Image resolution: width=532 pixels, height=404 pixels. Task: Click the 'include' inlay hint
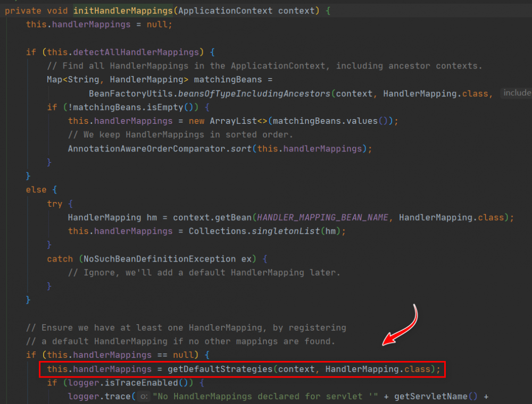(x=517, y=93)
